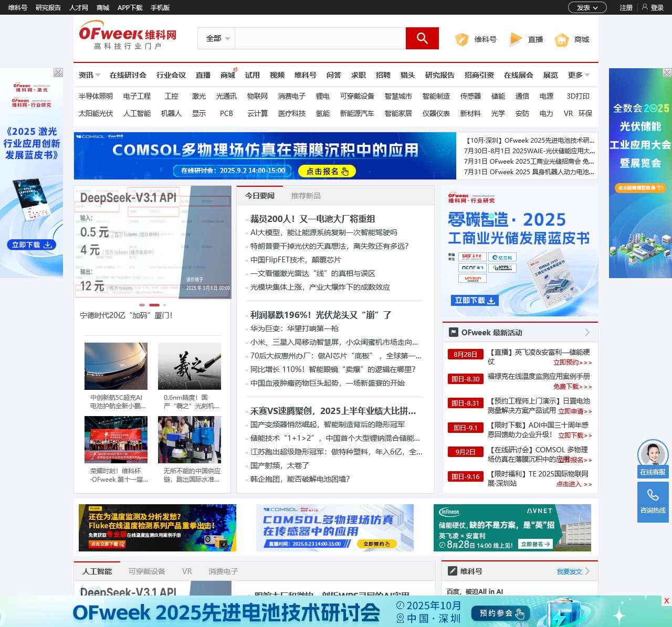Image resolution: width=672 pixels, height=627 pixels.
Task: Open the 发表 dropdown in top bar
Action: point(587,7)
